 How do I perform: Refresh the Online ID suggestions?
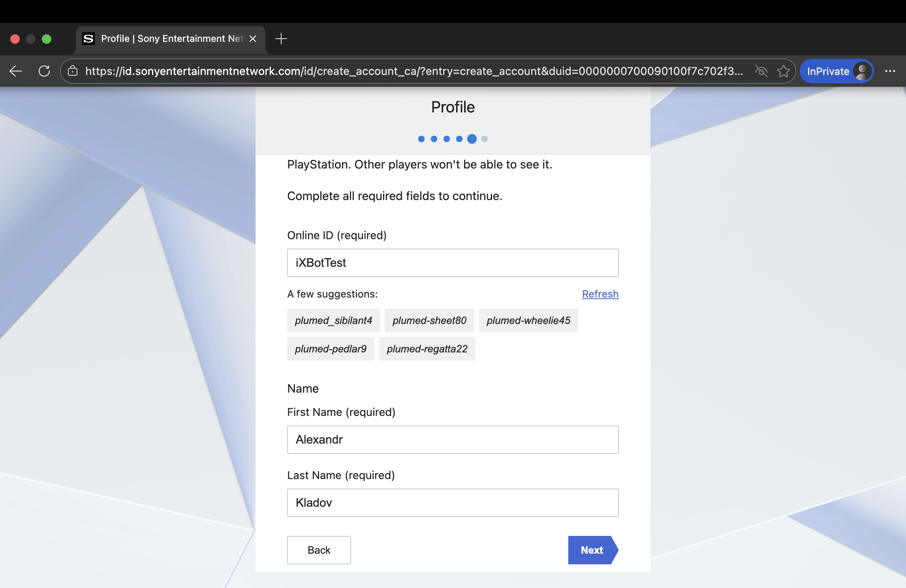click(x=600, y=294)
